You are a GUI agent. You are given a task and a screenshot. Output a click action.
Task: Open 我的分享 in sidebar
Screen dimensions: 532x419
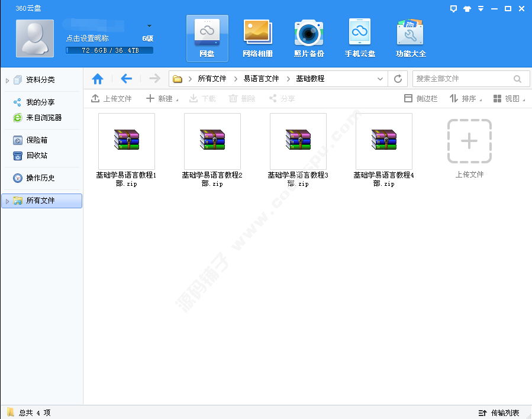coord(40,102)
